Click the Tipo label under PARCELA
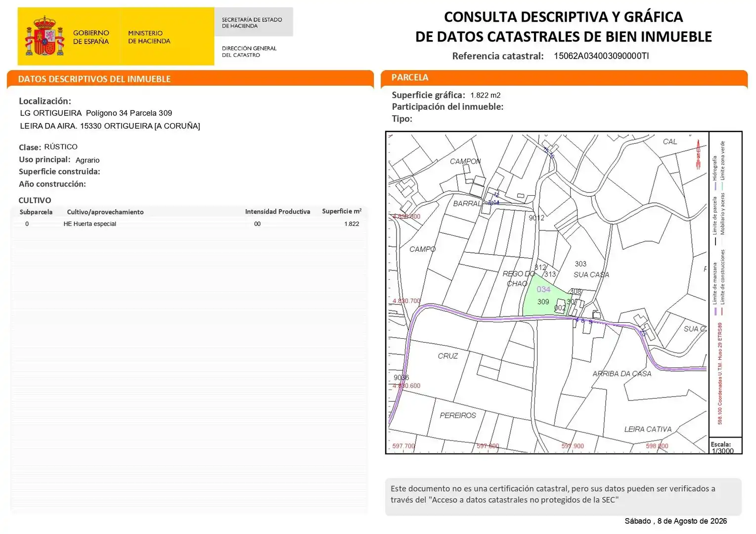Image resolution: width=756 pixels, height=534 pixels. tap(402, 119)
